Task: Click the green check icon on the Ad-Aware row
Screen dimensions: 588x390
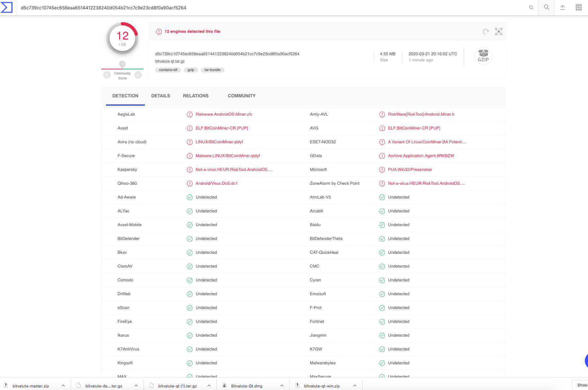Action: coord(190,197)
